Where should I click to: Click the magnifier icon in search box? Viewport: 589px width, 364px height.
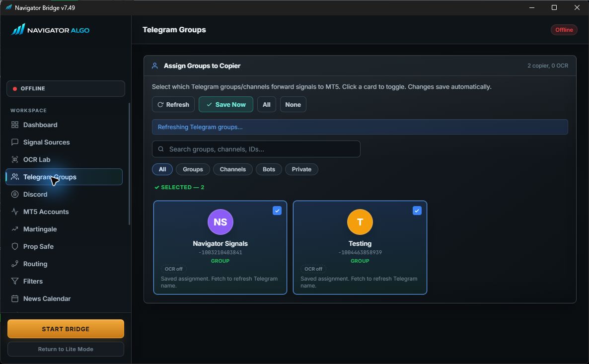pyautogui.click(x=161, y=149)
